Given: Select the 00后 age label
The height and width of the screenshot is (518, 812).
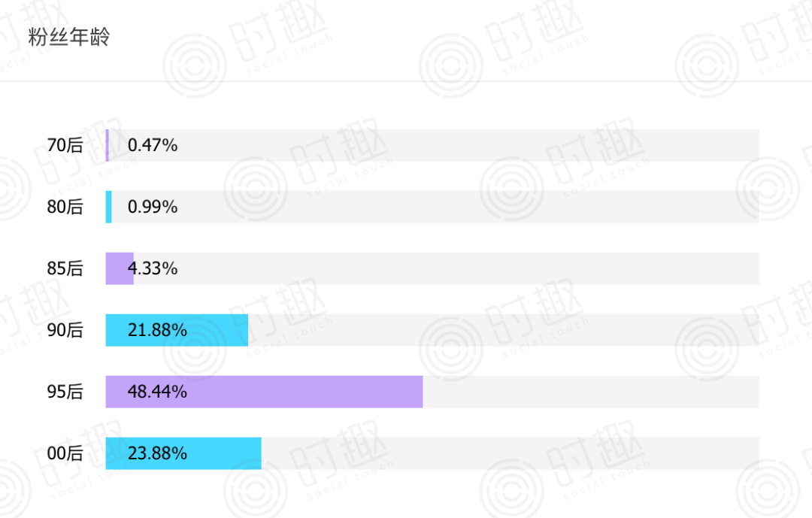Looking at the screenshot, I should coord(65,453).
